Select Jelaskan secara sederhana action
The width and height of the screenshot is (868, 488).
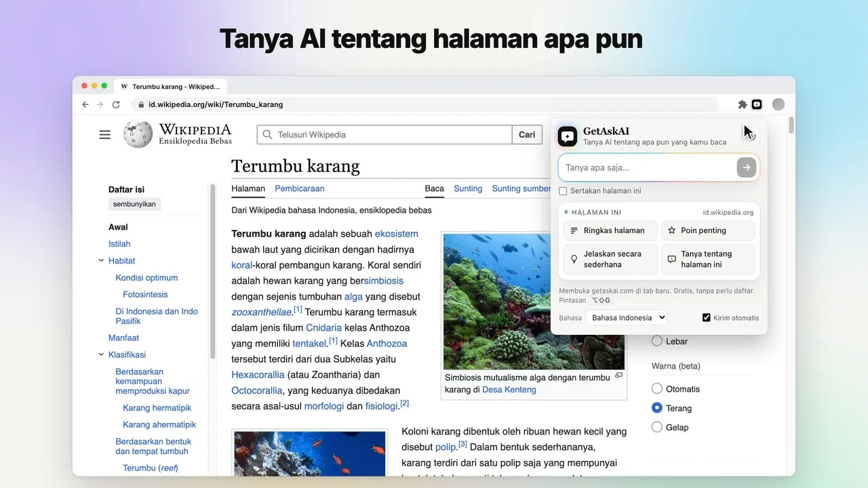coord(610,259)
